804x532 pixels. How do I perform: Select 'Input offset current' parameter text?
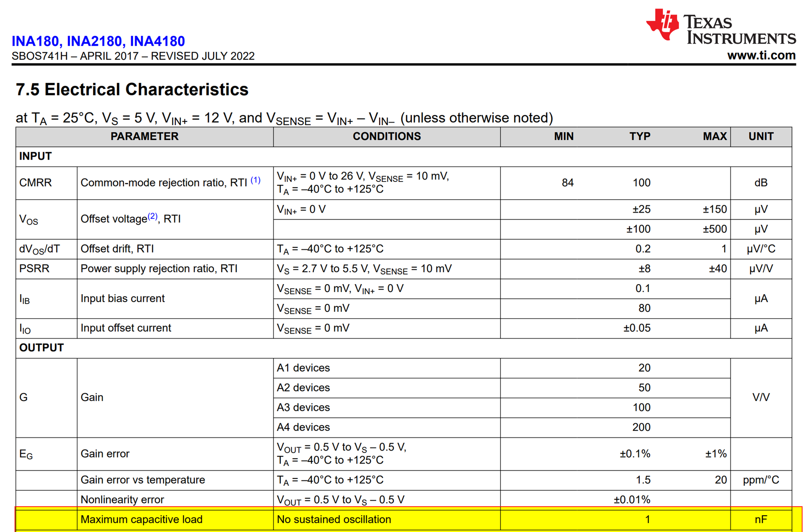pos(126,328)
